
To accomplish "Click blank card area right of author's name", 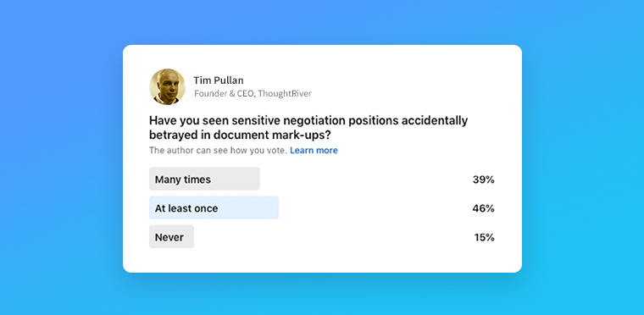I will coord(411,86).
